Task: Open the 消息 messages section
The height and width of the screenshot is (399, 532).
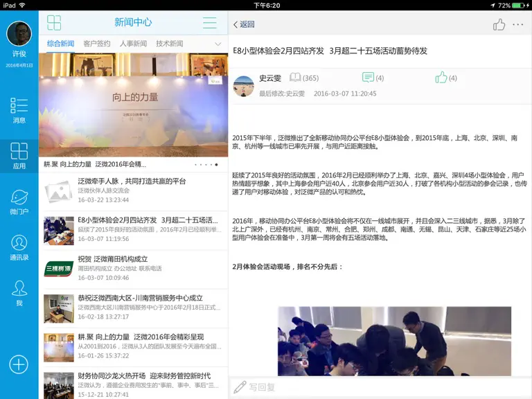Action: (x=19, y=110)
